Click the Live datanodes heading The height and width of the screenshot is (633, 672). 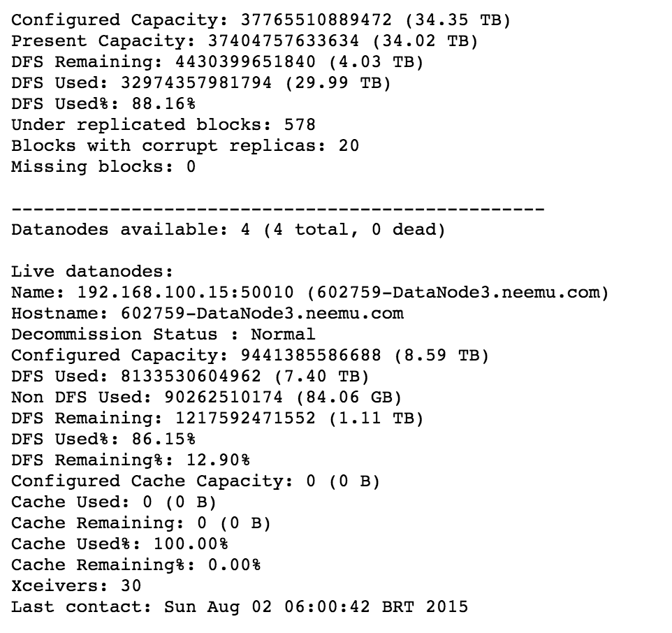[92, 272]
